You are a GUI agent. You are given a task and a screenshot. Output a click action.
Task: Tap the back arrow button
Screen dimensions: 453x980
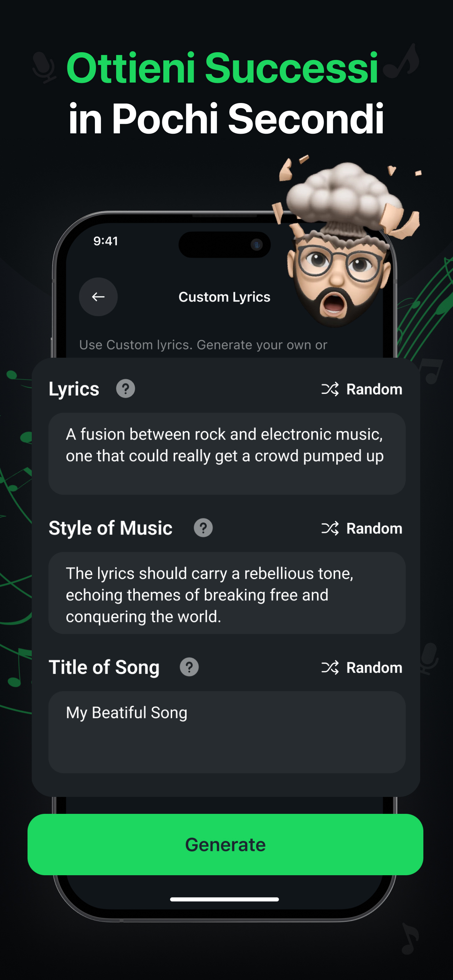(98, 297)
